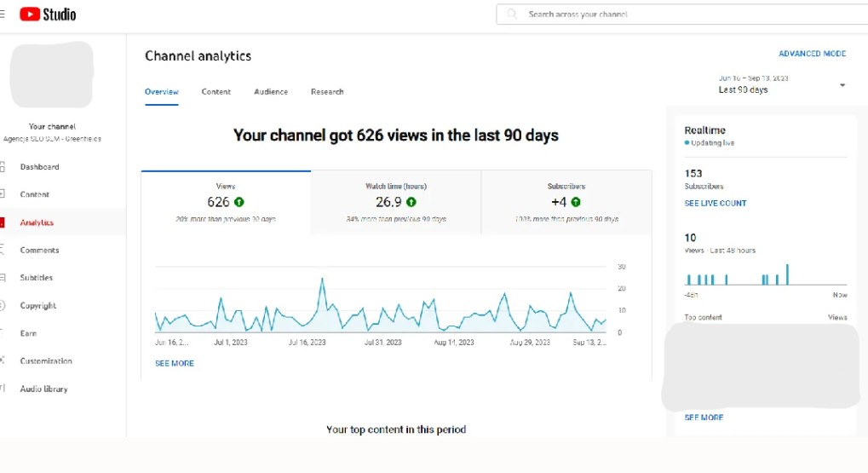Click the green arrow beside Subscribers +4
868x473 pixels.
(x=576, y=202)
